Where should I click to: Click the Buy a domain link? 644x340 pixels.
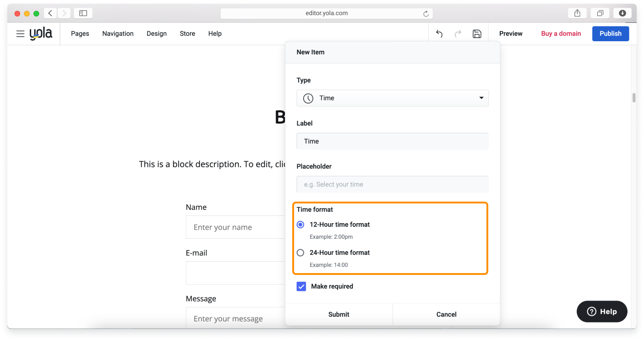561,34
